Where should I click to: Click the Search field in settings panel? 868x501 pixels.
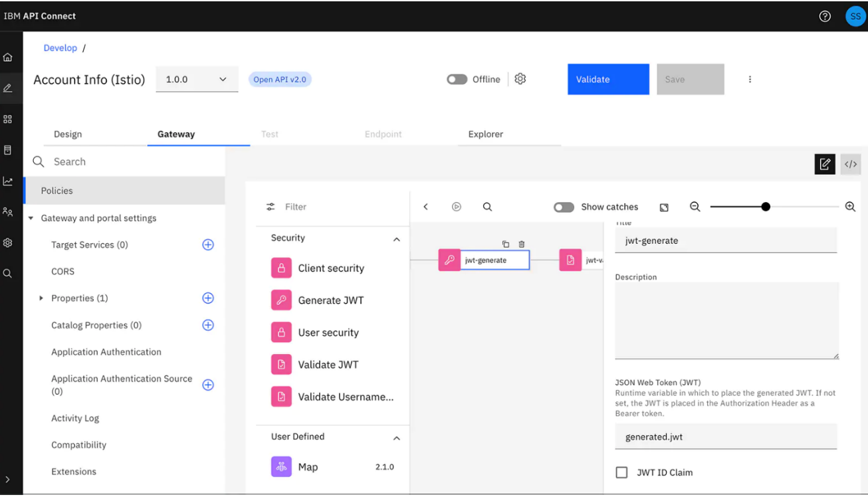124,161
